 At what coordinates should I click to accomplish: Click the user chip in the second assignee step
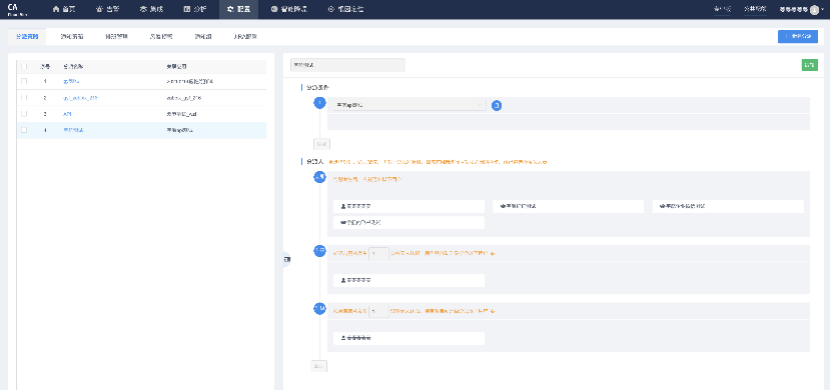coord(409,280)
